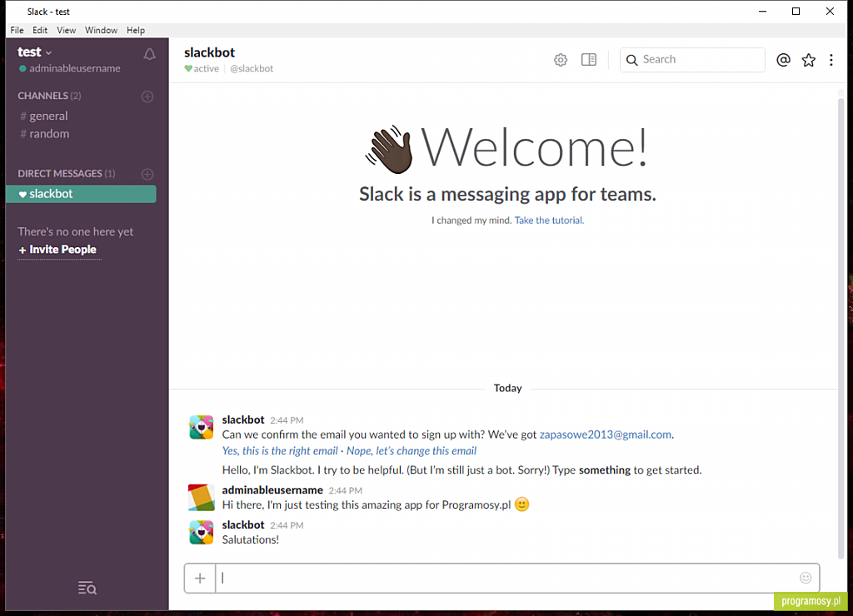Click adminableusername status under team name
853x616 pixels.
(x=70, y=68)
